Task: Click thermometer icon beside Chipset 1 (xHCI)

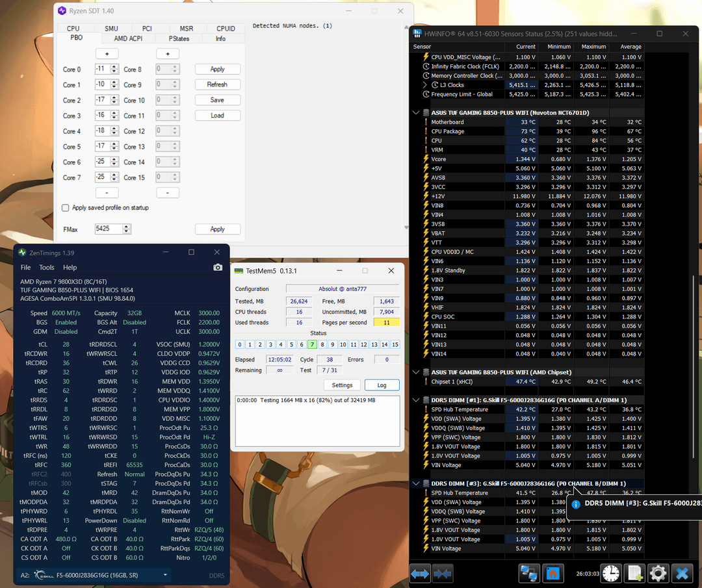Action: (x=426, y=381)
